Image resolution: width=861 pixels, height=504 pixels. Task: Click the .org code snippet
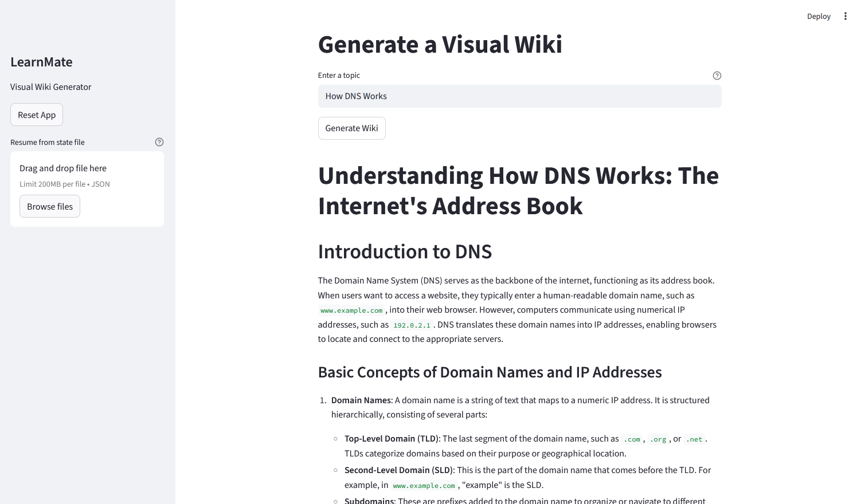659,439
